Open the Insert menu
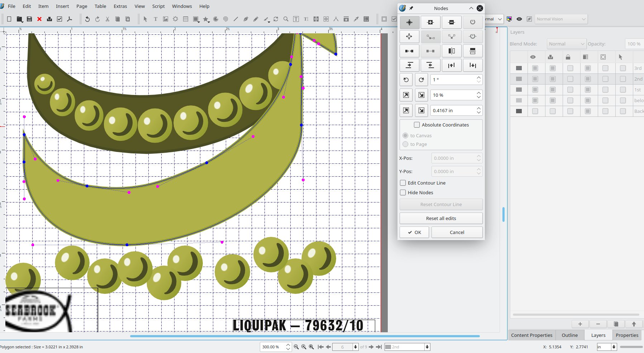Screen dimensions: 644x353 pyautogui.click(x=62, y=6)
